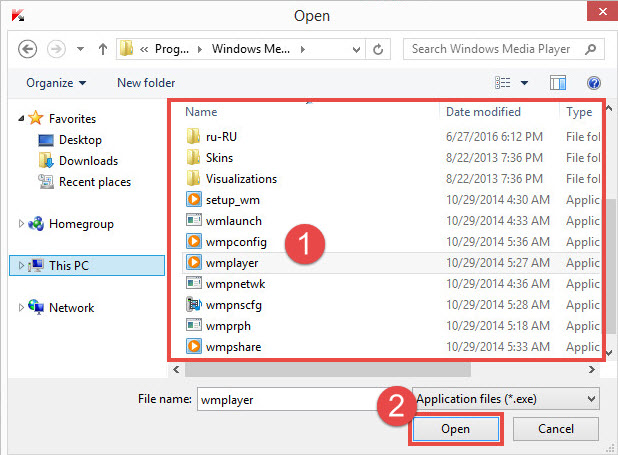Collapse the Favorites tree node

click(21, 118)
